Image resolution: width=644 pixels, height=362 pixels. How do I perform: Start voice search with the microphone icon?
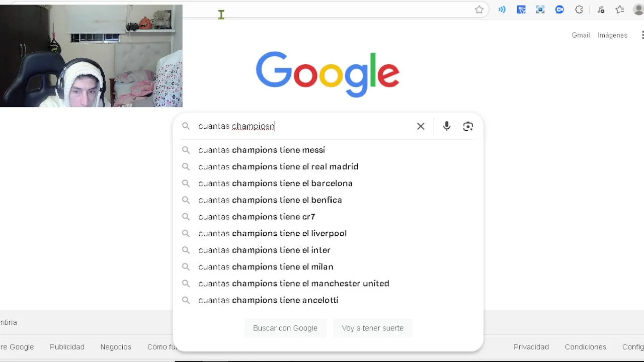click(x=447, y=126)
